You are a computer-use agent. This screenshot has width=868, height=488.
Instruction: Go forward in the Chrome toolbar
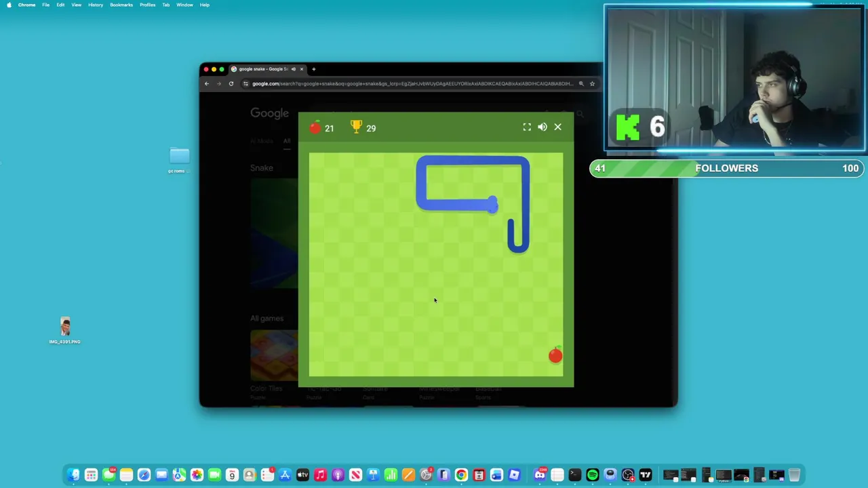[x=218, y=83]
